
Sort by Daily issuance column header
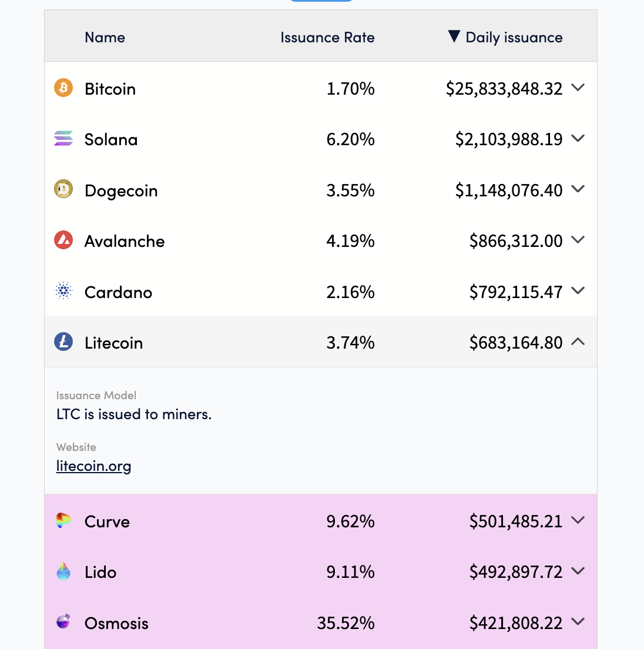pyautogui.click(x=514, y=38)
